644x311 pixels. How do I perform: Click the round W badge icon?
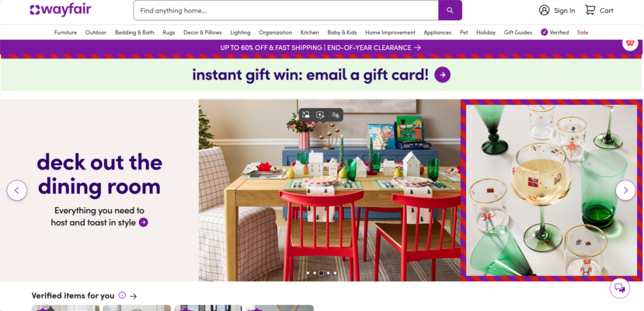[630, 43]
